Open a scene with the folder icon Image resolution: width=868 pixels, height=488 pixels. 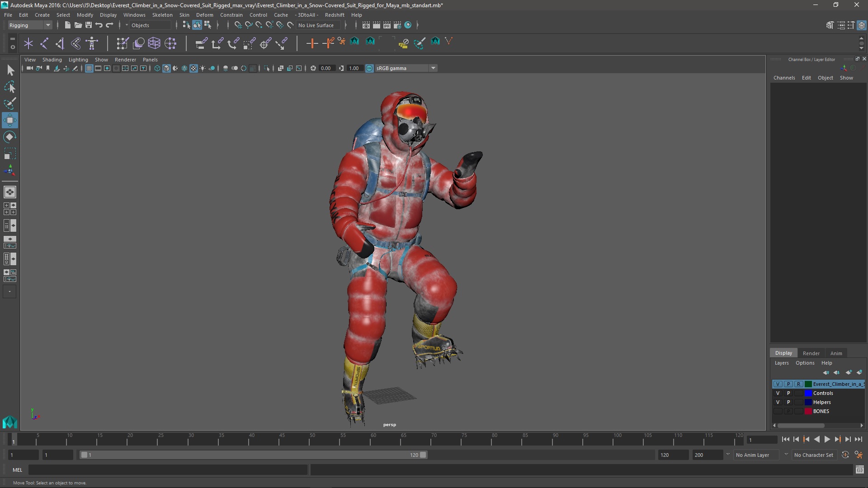pyautogui.click(x=78, y=25)
